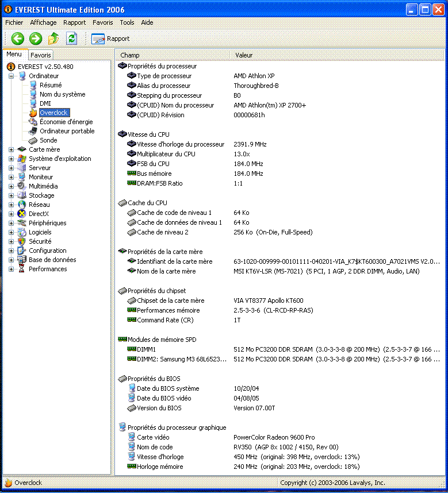The image size is (448, 493).
Task: Expand the Logiciels node
Action: click(x=12, y=232)
